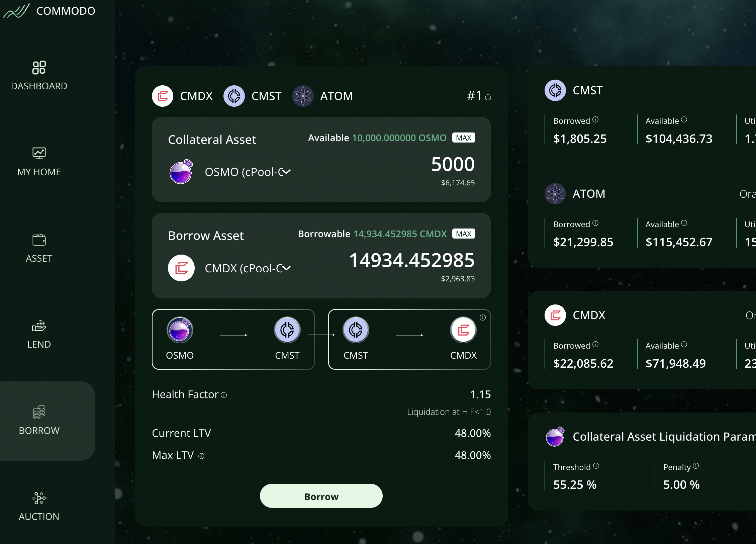Open the Lend section icon

pos(39,326)
